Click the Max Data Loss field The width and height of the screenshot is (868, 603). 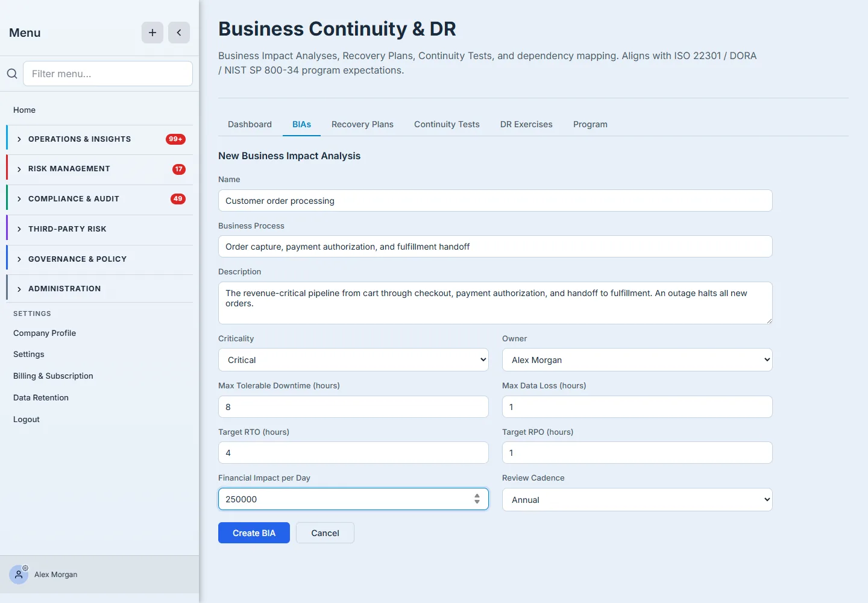(637, 407)
